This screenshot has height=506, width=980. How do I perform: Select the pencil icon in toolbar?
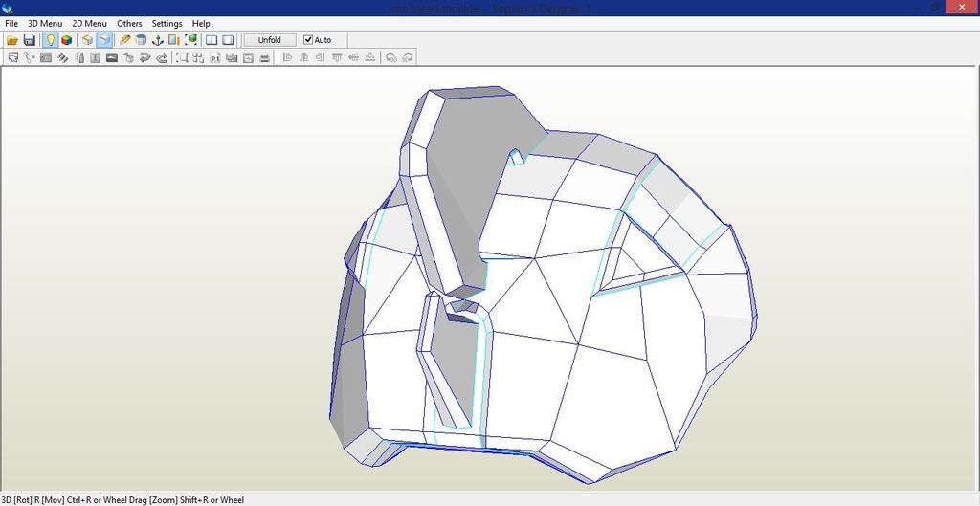point(125,40)
